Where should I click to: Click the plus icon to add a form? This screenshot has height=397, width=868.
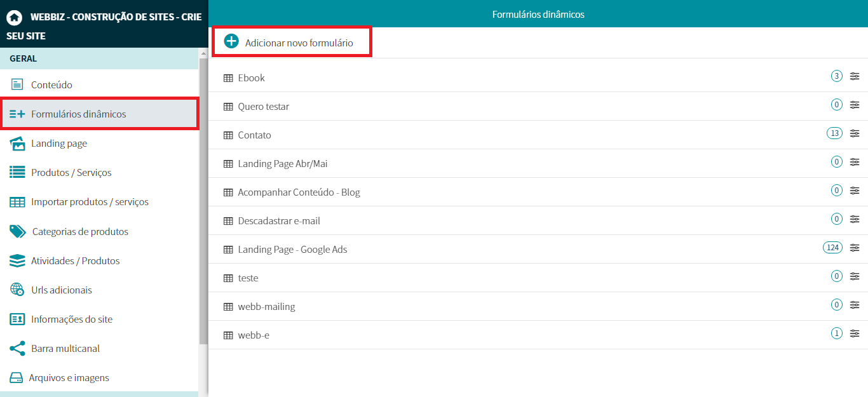pos(232,43)
